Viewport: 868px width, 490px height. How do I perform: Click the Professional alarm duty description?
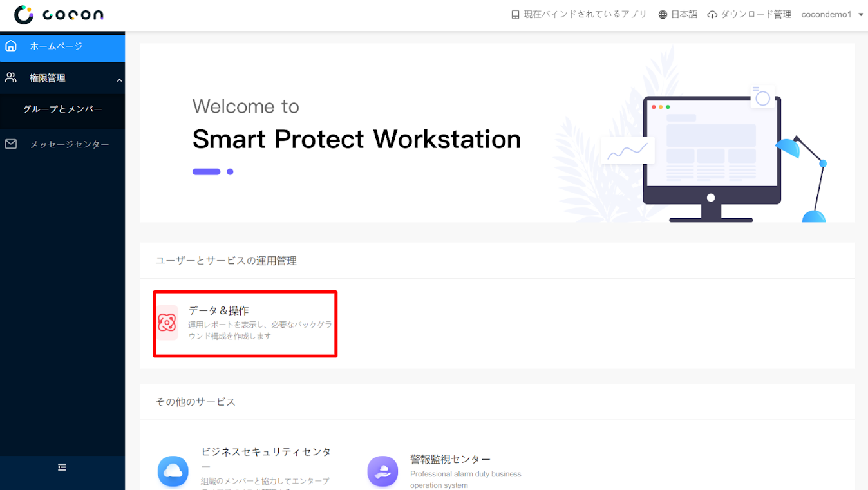pyautogui.click(x=466, y=480)
